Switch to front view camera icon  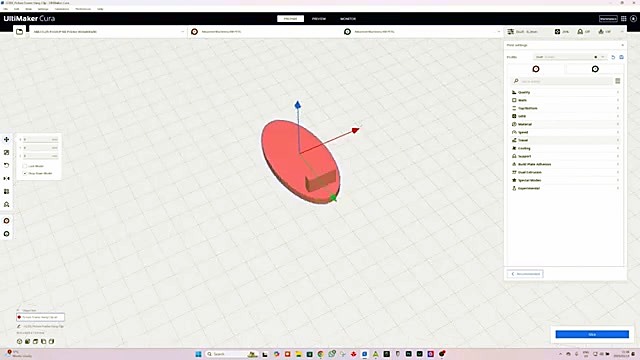coord(27,341)
